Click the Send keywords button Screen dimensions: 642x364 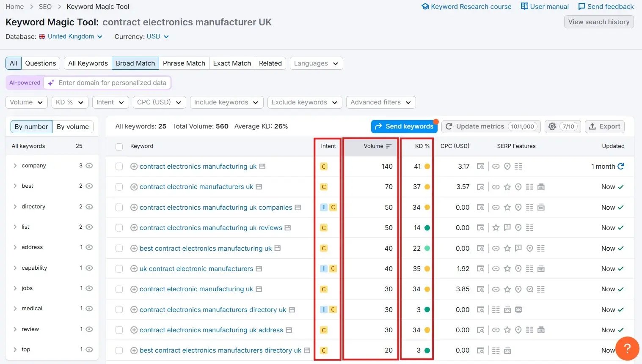point(404,126)
